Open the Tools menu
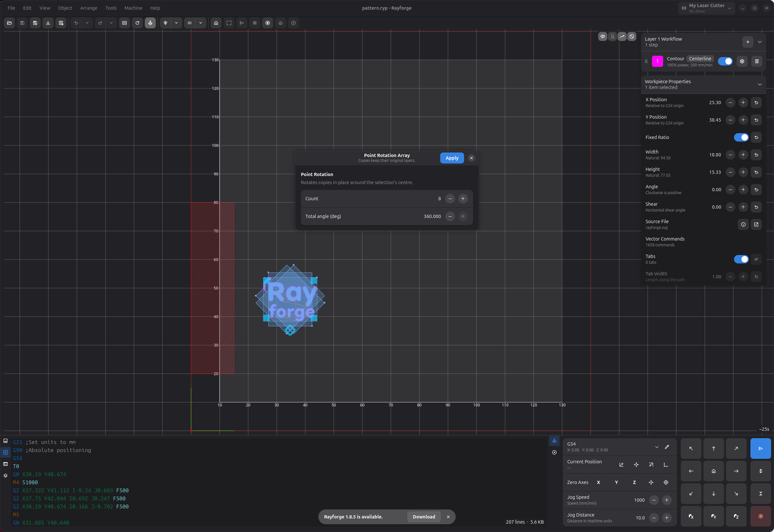 pos(111,8)
